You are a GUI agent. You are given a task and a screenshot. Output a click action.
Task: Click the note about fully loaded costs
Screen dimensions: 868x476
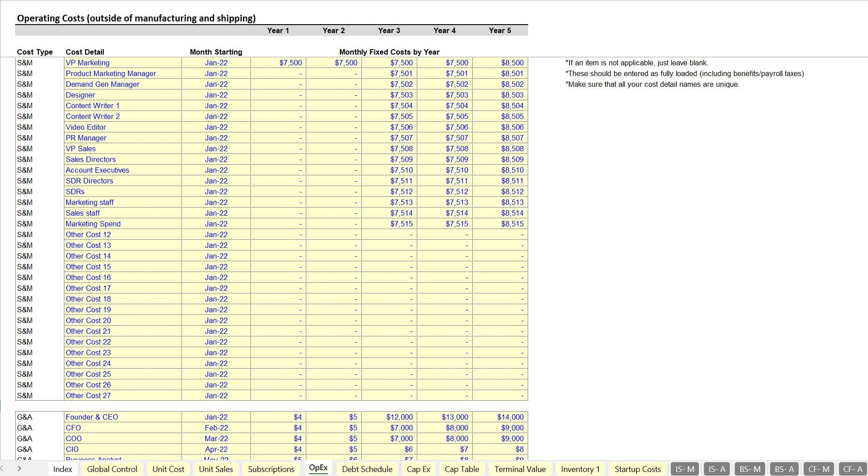click(x=685, y=73)
